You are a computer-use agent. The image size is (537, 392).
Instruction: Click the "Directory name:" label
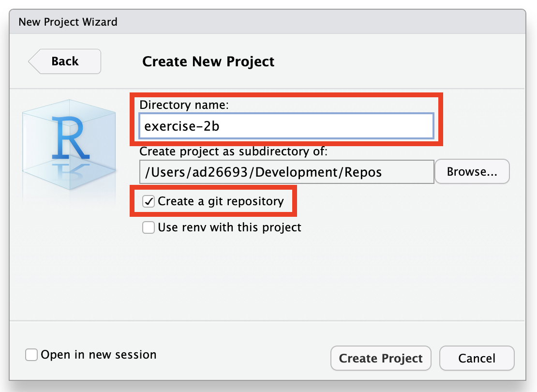point(184,105)
